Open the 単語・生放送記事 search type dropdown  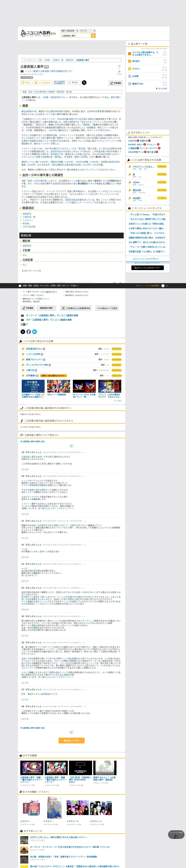(x=70, y=31)
